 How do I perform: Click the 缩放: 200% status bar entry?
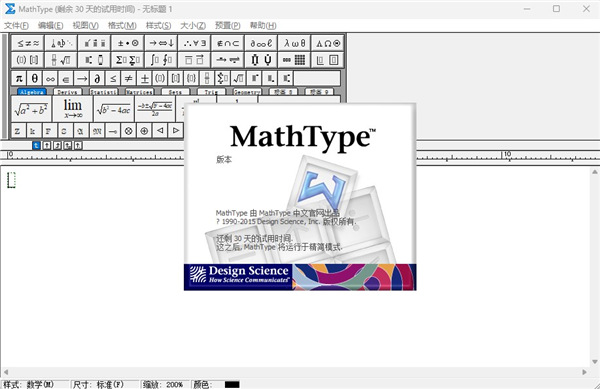(x=163, y=384)
